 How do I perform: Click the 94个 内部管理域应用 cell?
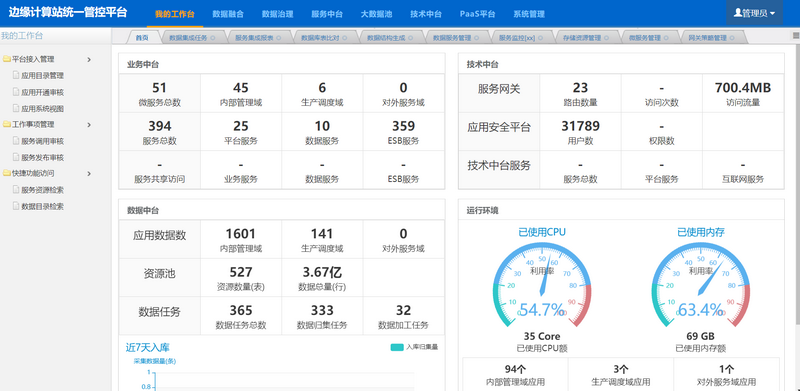(515, 375)
